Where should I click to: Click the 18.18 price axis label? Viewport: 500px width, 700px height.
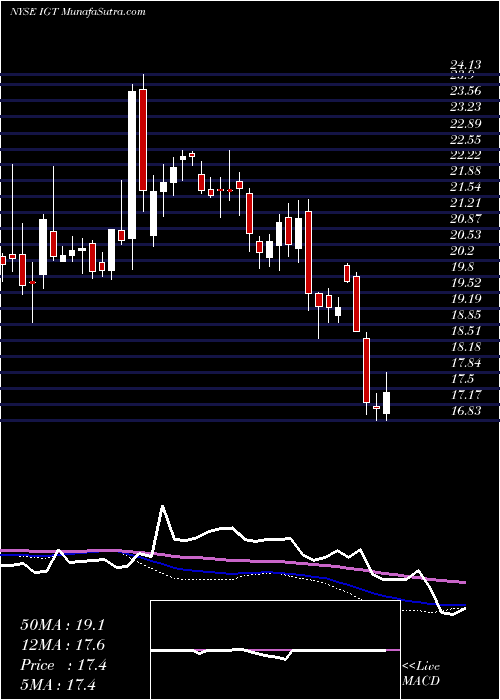tap(466, 347)
